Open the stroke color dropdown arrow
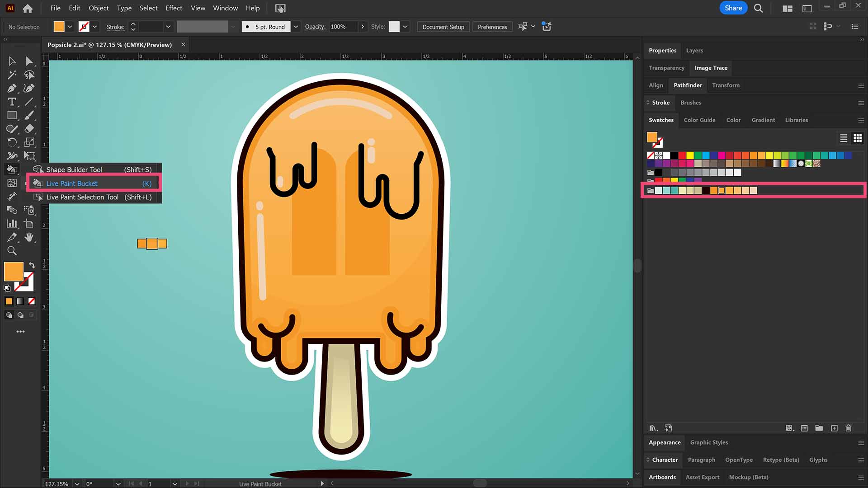The width and height of the screenshot is (868, 488). click(95, 27)
